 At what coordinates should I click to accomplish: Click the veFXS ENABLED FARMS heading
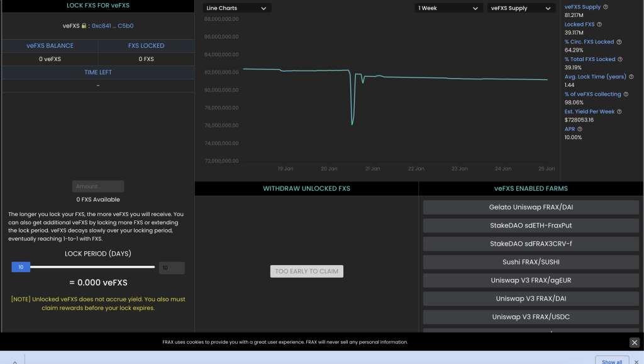click(531, 189)
